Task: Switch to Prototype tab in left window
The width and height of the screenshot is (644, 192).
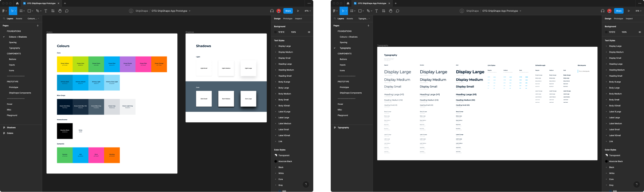Action: tap(288, 19)
